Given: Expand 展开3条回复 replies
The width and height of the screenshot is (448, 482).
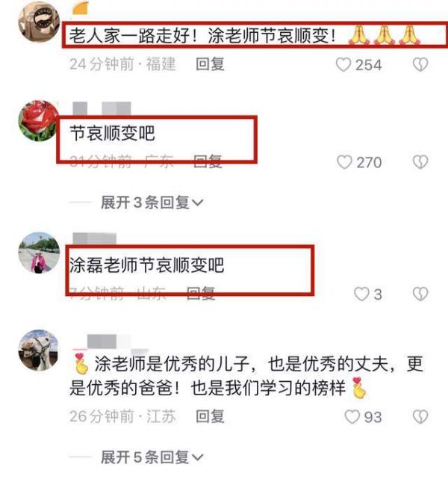Looking at the screenshot, I should coord(152,203).
